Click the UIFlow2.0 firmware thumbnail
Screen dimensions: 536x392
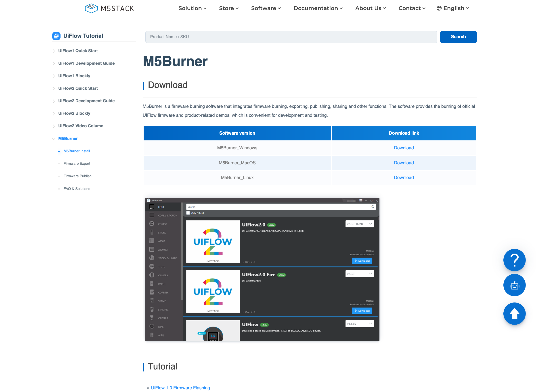pos(213,242)
